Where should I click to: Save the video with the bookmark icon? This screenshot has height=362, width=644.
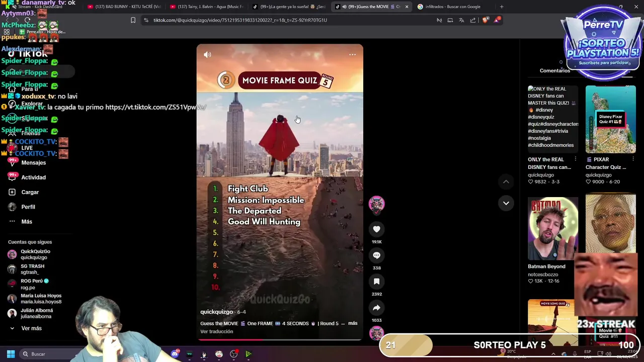click(x=376, y=282)
